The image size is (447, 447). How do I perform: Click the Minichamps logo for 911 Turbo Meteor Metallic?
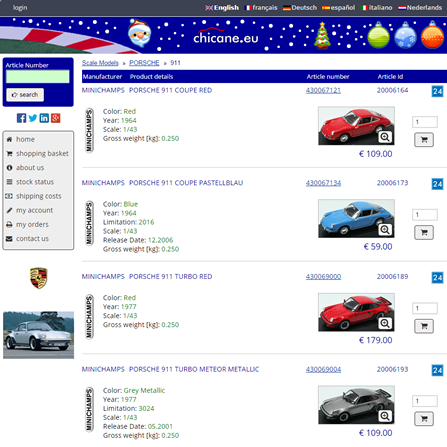click(x=89, y=409)
